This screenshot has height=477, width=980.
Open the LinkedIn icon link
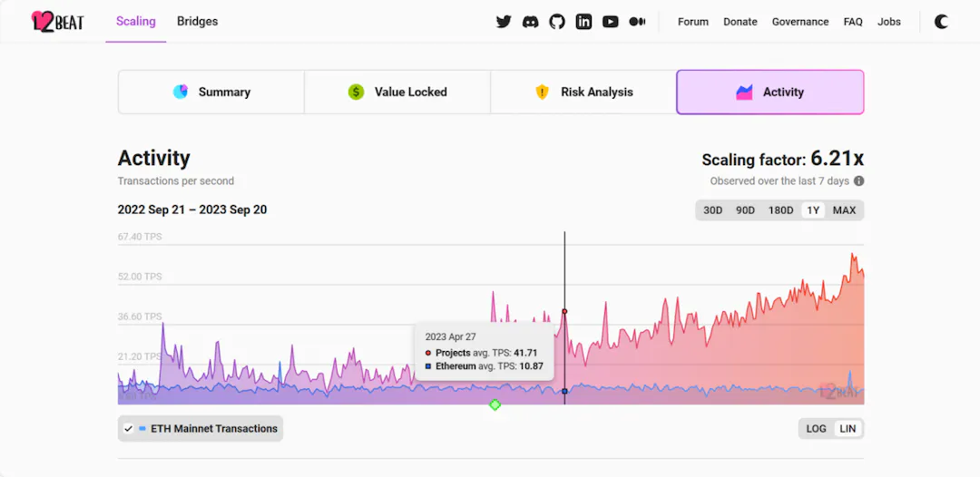583,22
